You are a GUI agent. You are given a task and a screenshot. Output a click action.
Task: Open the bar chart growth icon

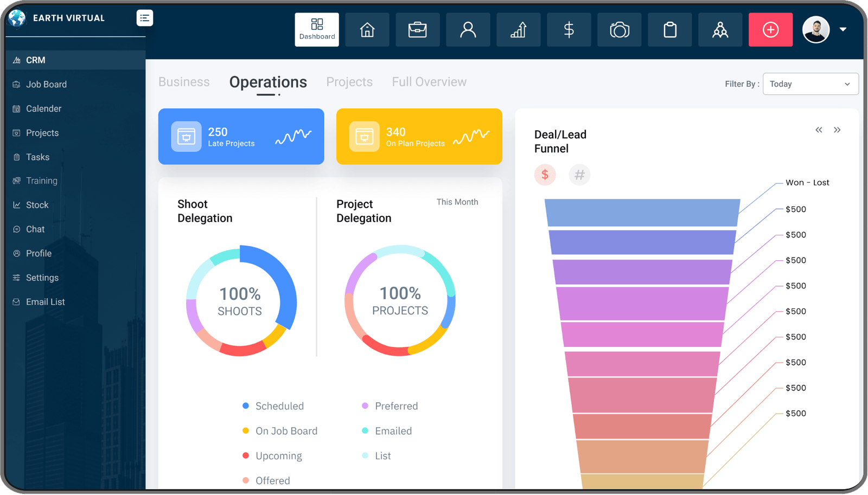pyautogui.click(x=518, y=29)
